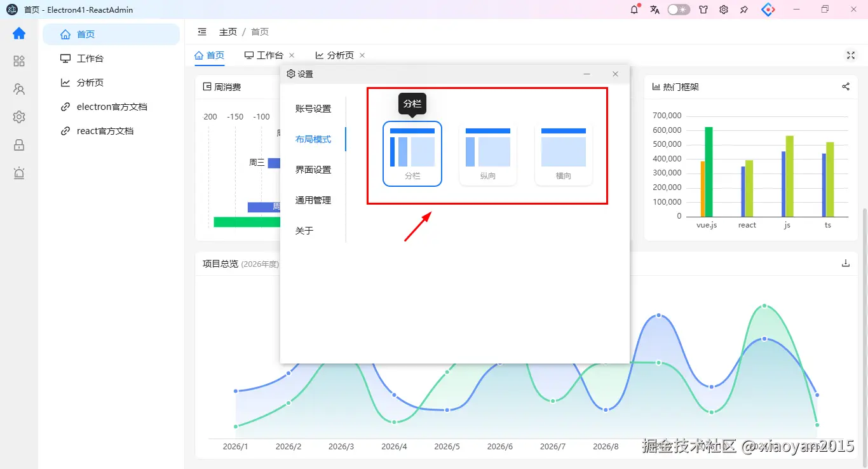Image resolution: width=868 pixels, height=469 pixels.
Task: Collapse sidebar with the menu fold icon
Action: point(202,32)
